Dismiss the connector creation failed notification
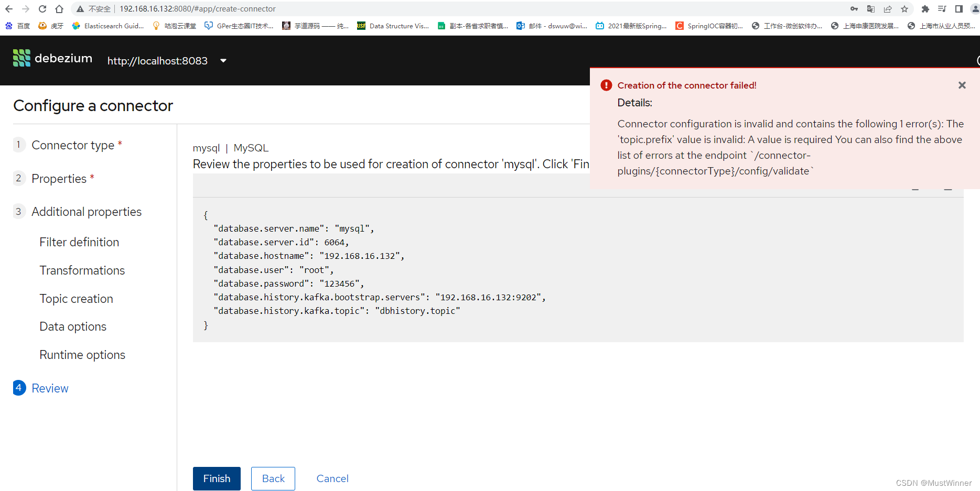Image resolution: width=980 pixels, height=491 pixels. point(962,85)
